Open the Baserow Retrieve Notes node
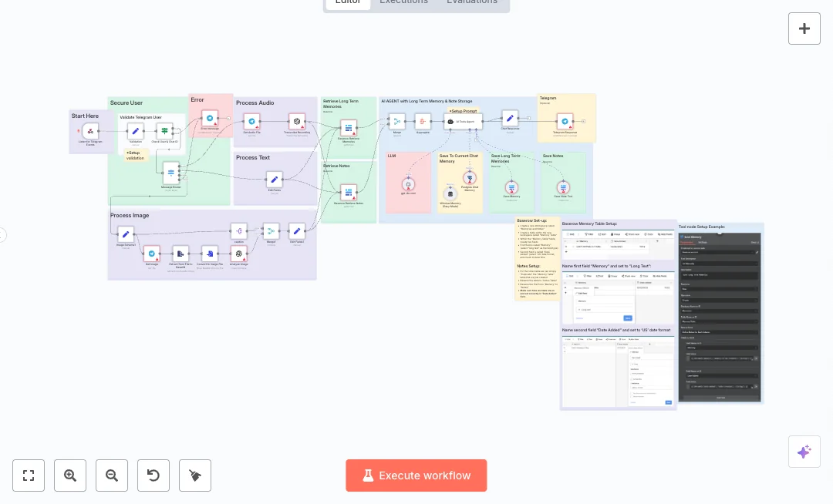The image size is (833, 504). click(349, 192)
